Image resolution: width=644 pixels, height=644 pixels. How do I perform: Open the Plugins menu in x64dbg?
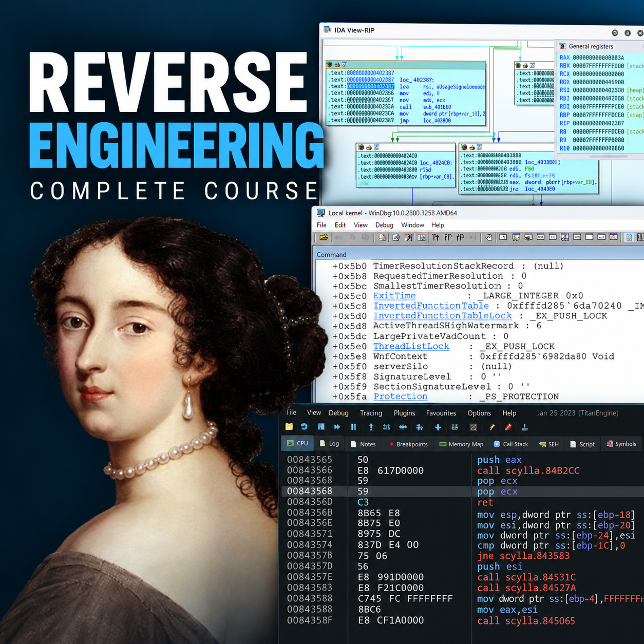404,413
